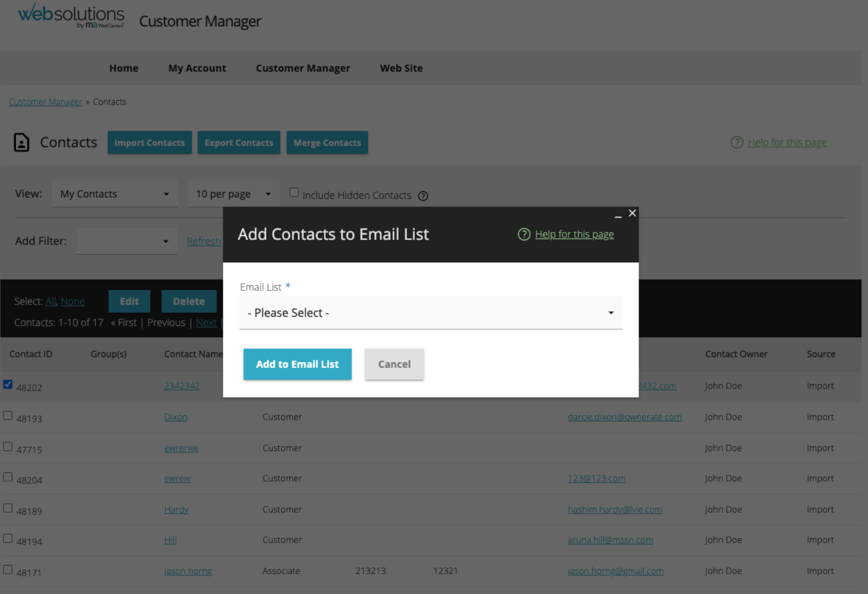Viewport: 868px width, 594px height.
Task: Open contact jason horng
Action: coord(188,571)
